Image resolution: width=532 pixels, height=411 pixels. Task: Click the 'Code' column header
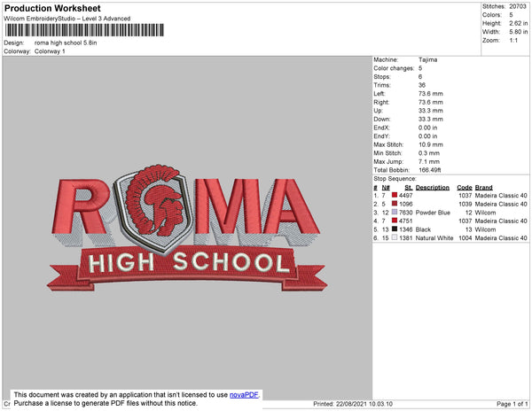coord(464,188)
